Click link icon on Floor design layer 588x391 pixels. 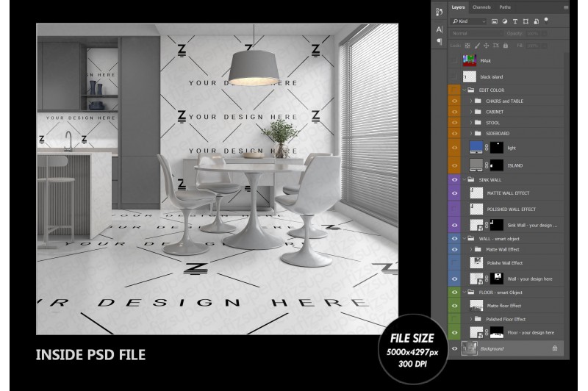tap(487, 332)
